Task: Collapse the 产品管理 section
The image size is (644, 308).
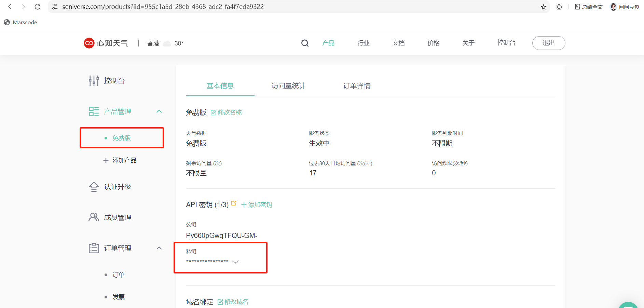Action: [x=159, y=111]
